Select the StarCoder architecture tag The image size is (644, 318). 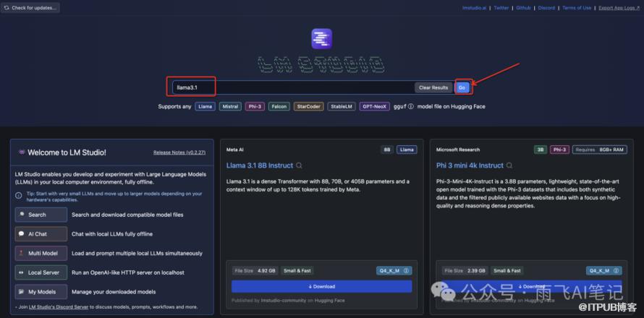tap(308, 106)
